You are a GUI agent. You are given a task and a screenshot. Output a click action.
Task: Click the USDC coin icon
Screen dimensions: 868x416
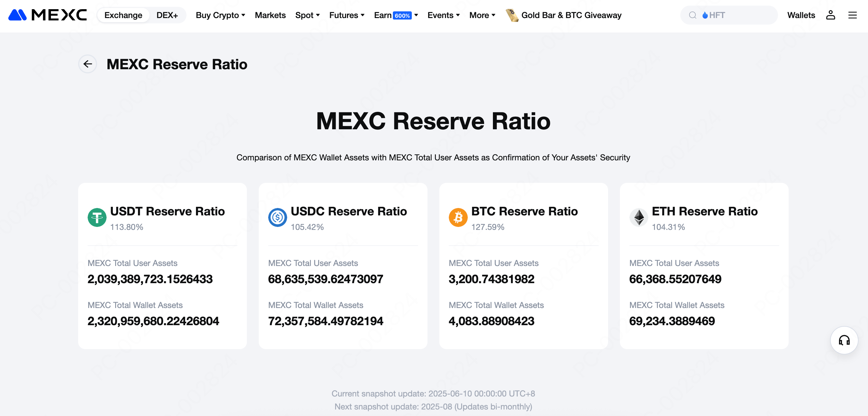click(277, 217)
